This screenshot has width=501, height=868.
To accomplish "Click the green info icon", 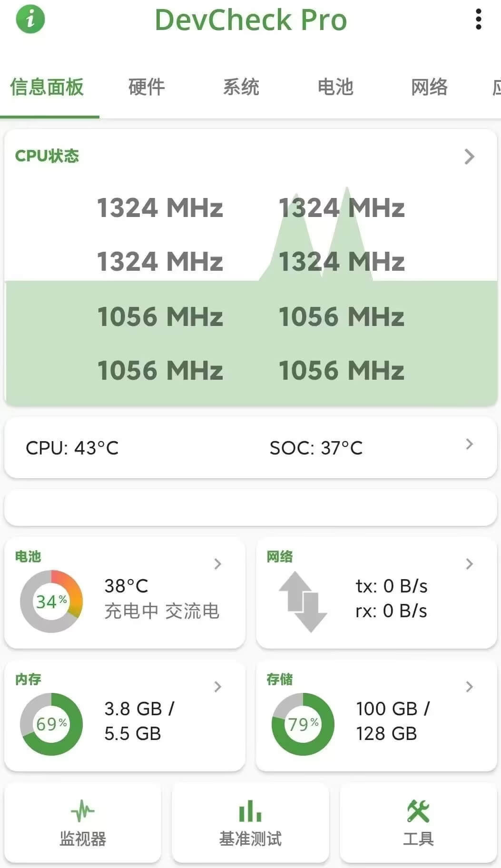I will click(x=30, y=20).
